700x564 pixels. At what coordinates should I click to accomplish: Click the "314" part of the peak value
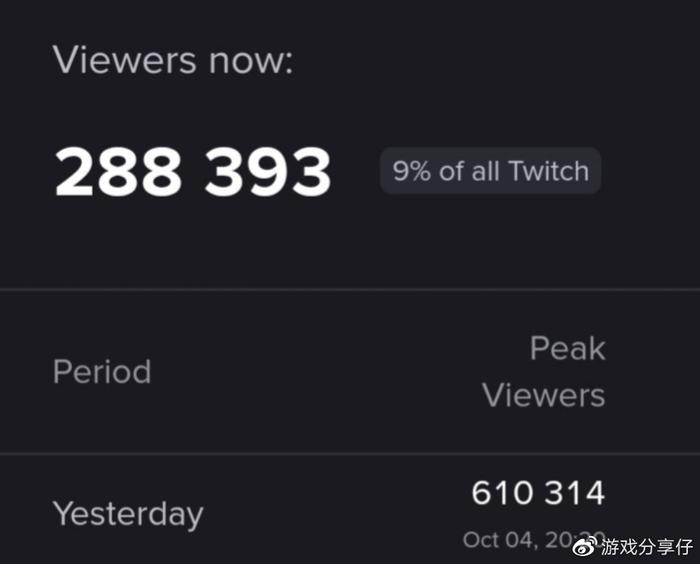point(573,493)
